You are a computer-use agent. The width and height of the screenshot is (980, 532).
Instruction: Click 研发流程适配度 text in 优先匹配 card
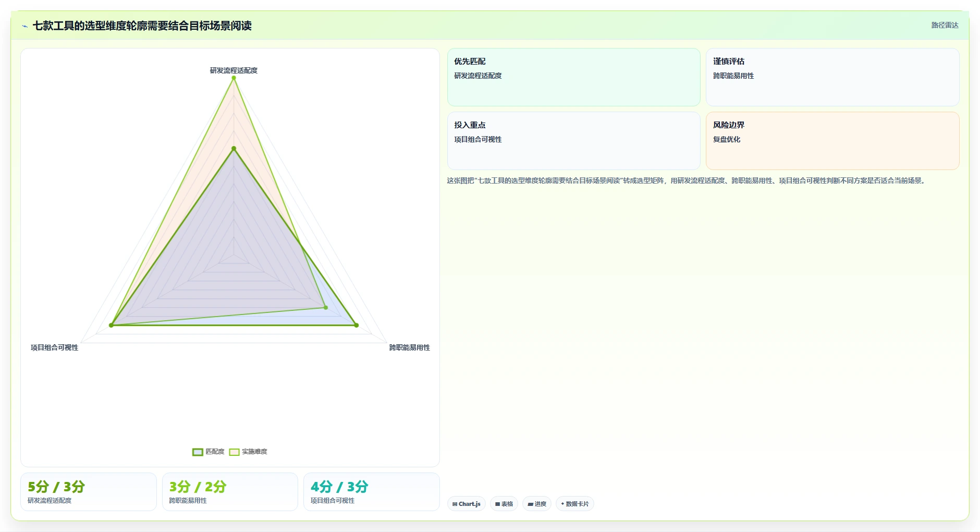click(478, 76)
